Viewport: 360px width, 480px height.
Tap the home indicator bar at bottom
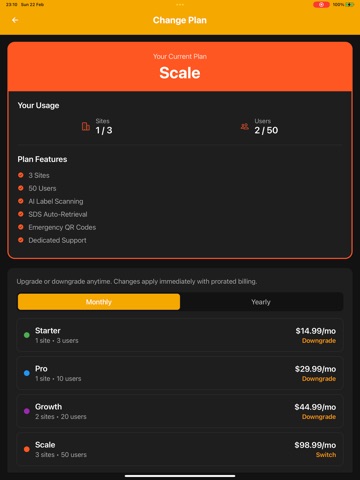pyautogui.click(x=180, y=476)
